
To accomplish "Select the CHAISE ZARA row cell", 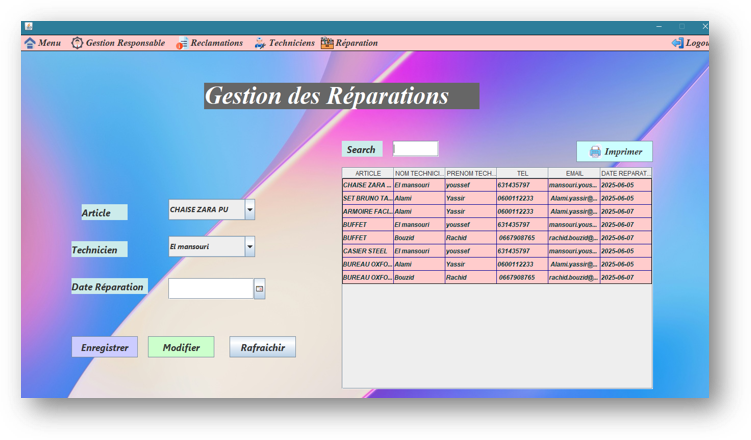I will [368, 185].
